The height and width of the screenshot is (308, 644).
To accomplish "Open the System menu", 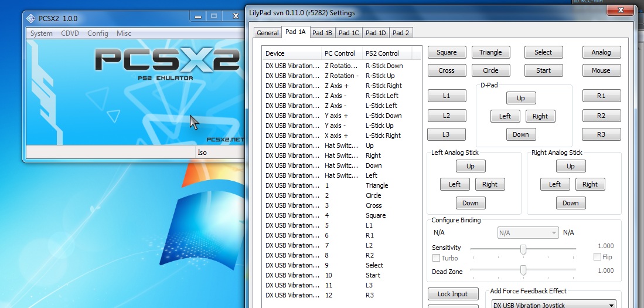I will [42, 33].
